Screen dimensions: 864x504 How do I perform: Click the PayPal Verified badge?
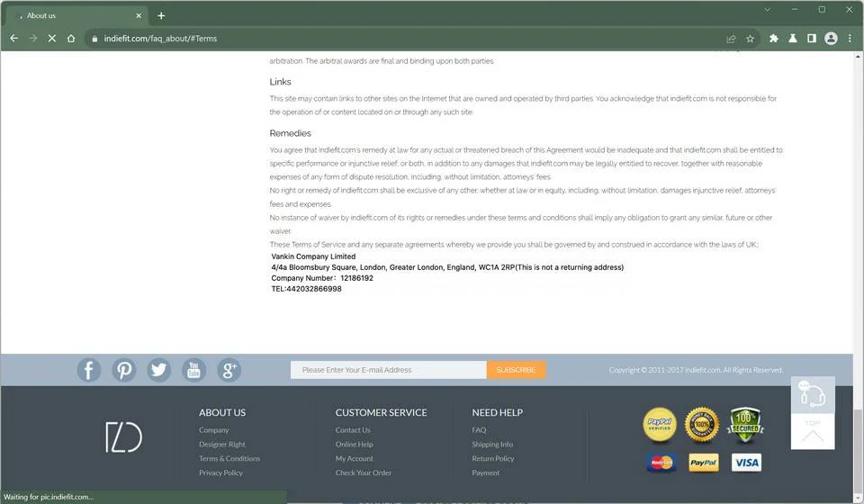(x=660, y=425)
